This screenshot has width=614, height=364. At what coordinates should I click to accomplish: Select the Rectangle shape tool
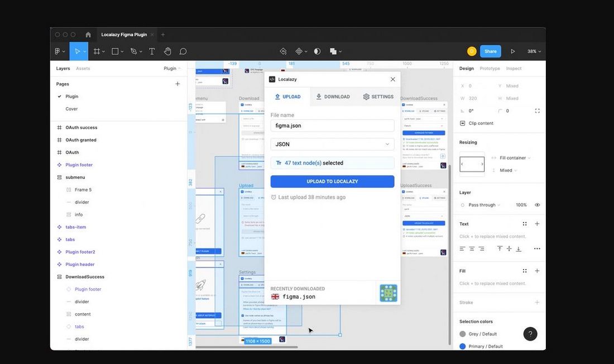pos(115,51)
